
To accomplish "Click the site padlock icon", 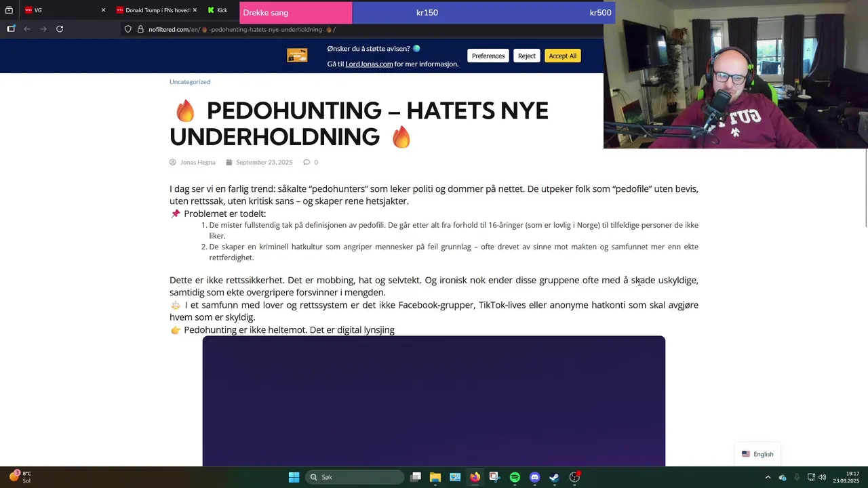I will click(140, 29).
